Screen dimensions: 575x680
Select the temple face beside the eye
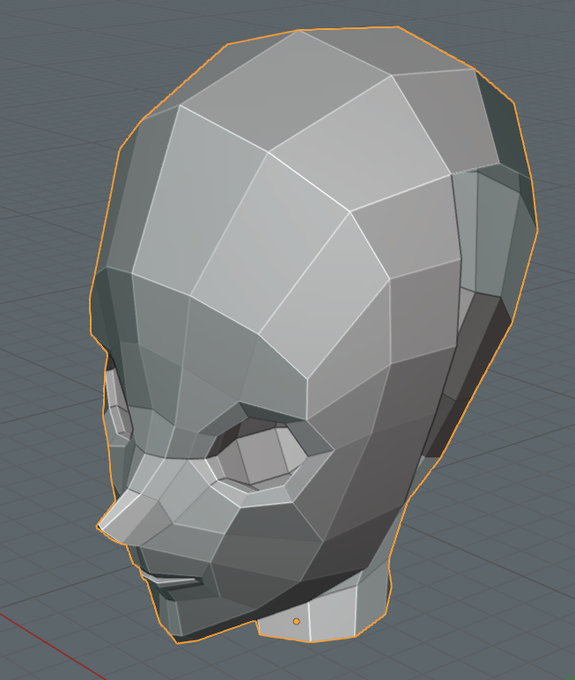point(347,399)
